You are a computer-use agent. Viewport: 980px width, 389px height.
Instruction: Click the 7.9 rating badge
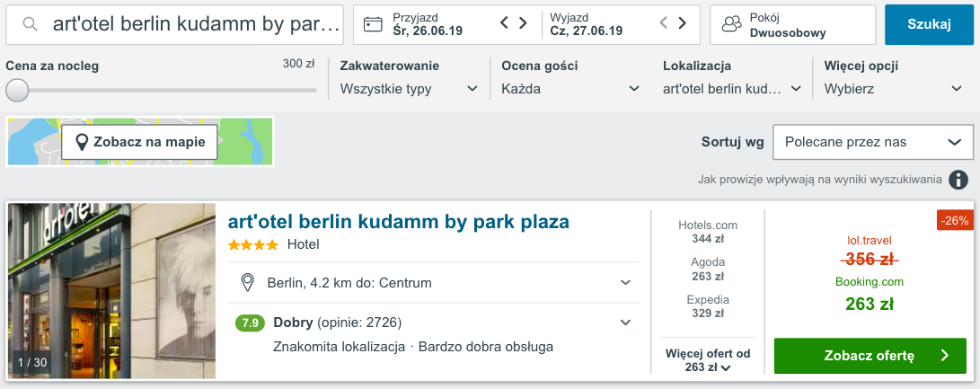click(250, 323)
